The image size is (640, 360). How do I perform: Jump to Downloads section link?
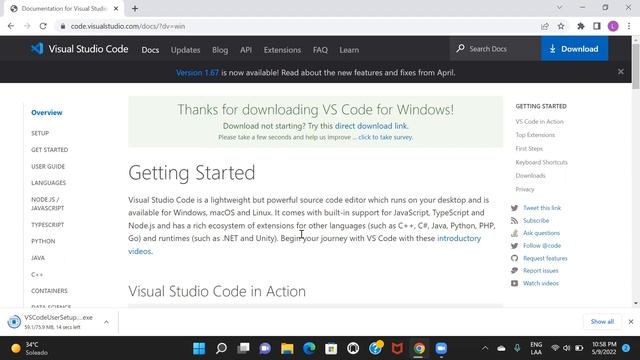(x=530, y=176)
